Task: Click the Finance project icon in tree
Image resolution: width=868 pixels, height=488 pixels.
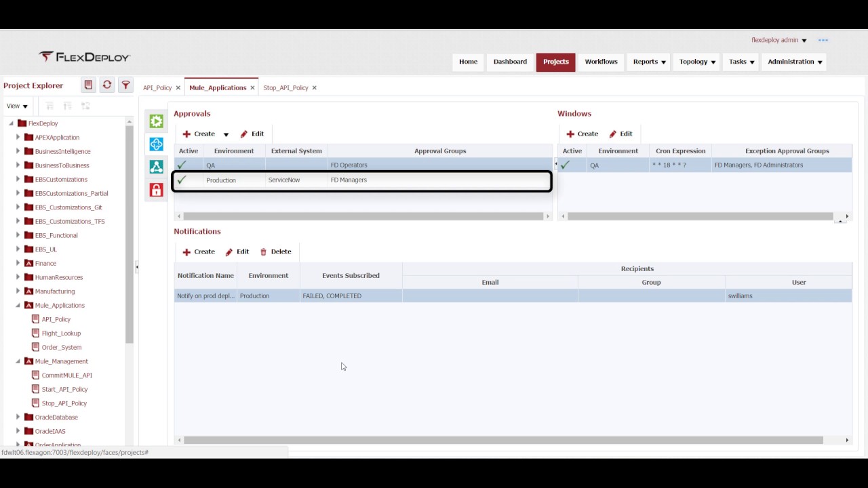Action: (x=28, y=263)
